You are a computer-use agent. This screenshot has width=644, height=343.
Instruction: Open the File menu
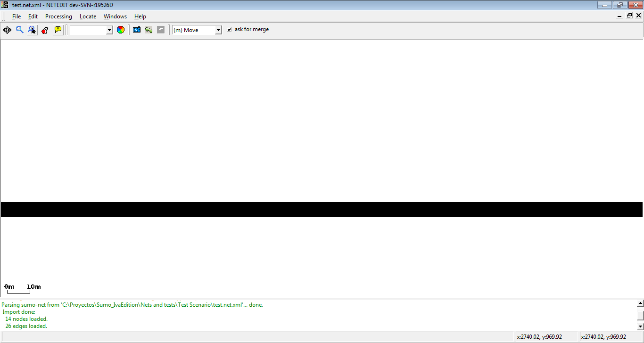point(17,16)
